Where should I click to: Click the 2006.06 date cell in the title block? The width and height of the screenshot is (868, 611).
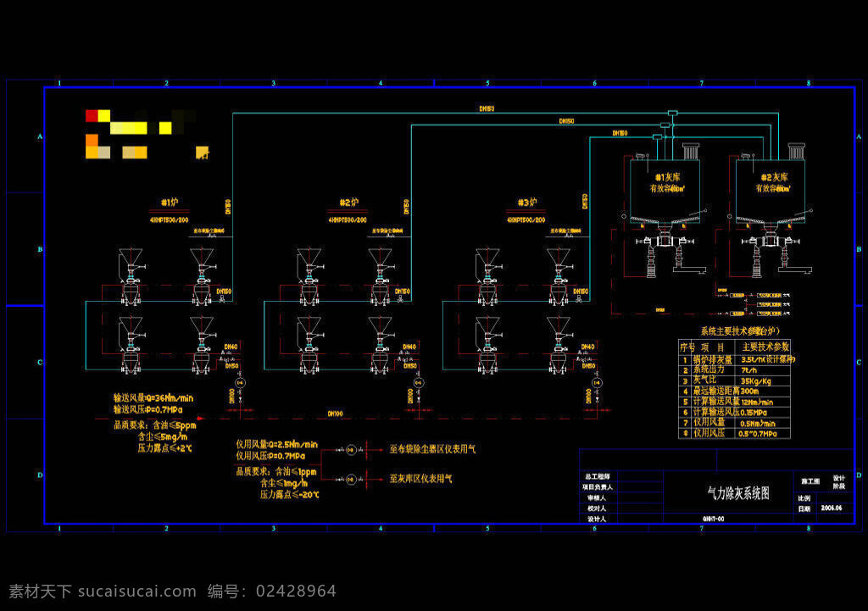pos(831,508)
